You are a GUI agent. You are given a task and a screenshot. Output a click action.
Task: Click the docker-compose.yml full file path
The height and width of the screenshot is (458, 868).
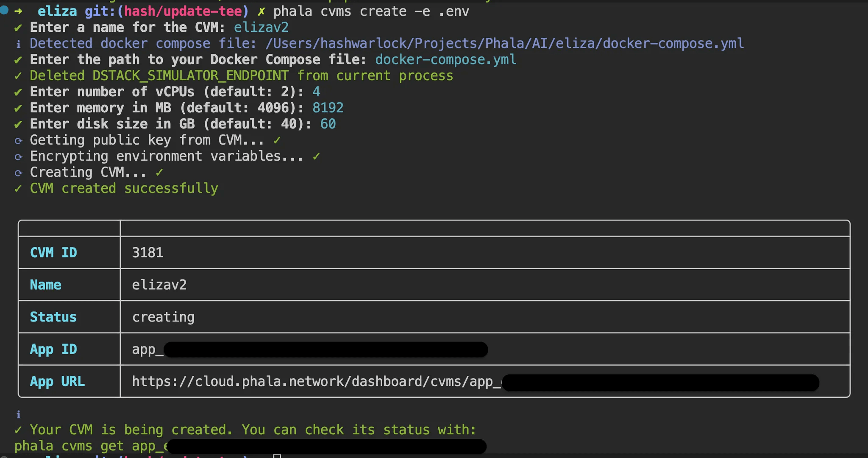tap(504, 43)
